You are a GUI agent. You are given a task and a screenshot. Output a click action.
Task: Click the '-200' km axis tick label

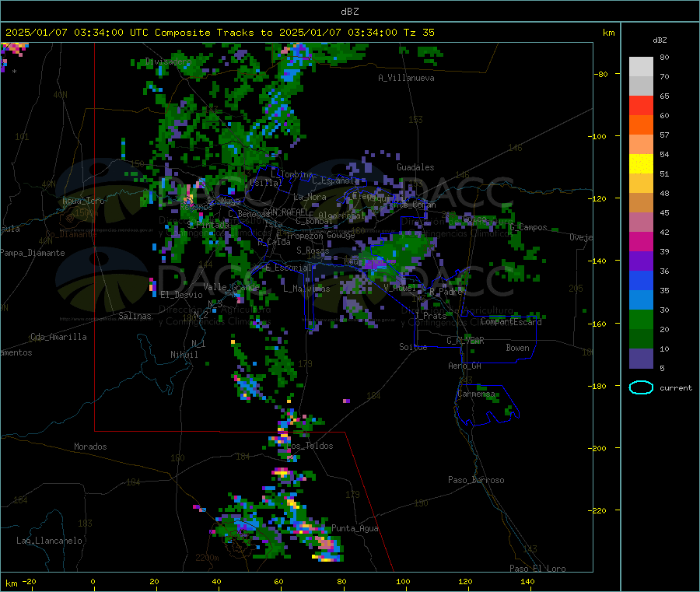click(x=597, y=448)
